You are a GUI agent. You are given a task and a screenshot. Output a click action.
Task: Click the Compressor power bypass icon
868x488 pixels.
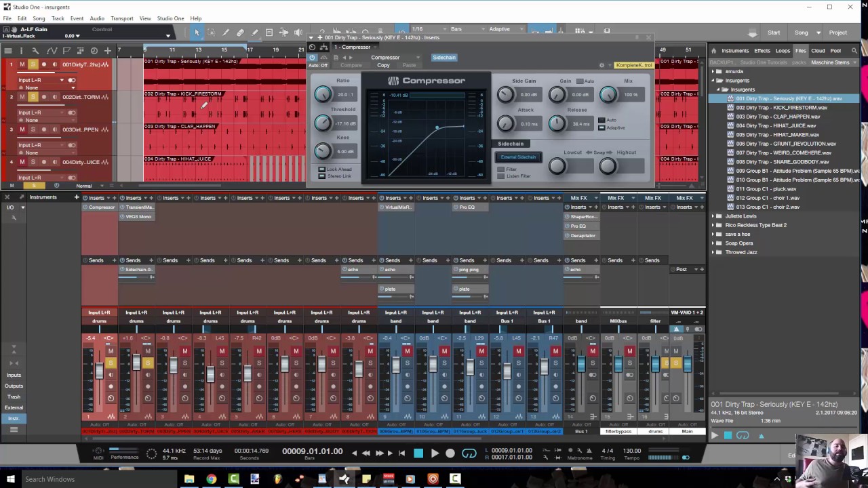click(x=312, y=58)
